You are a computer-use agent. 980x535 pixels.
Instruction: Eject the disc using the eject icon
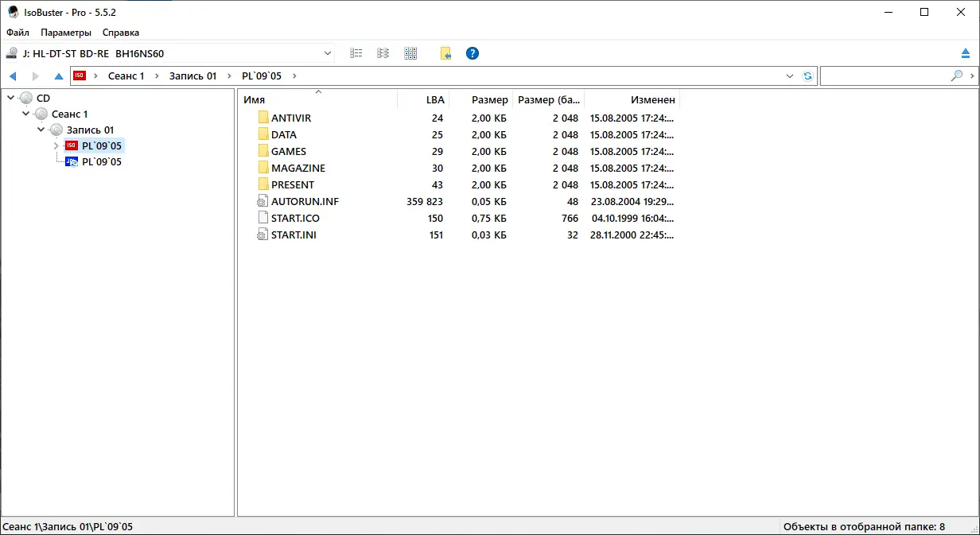pyautogui.click(x=966, y=53)
